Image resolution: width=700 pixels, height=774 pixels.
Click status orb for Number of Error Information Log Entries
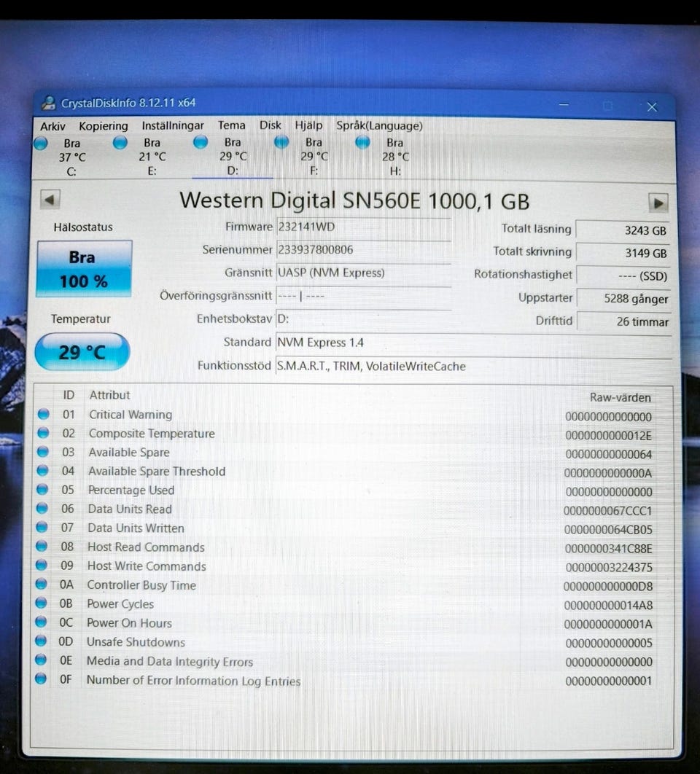point(41,679)
